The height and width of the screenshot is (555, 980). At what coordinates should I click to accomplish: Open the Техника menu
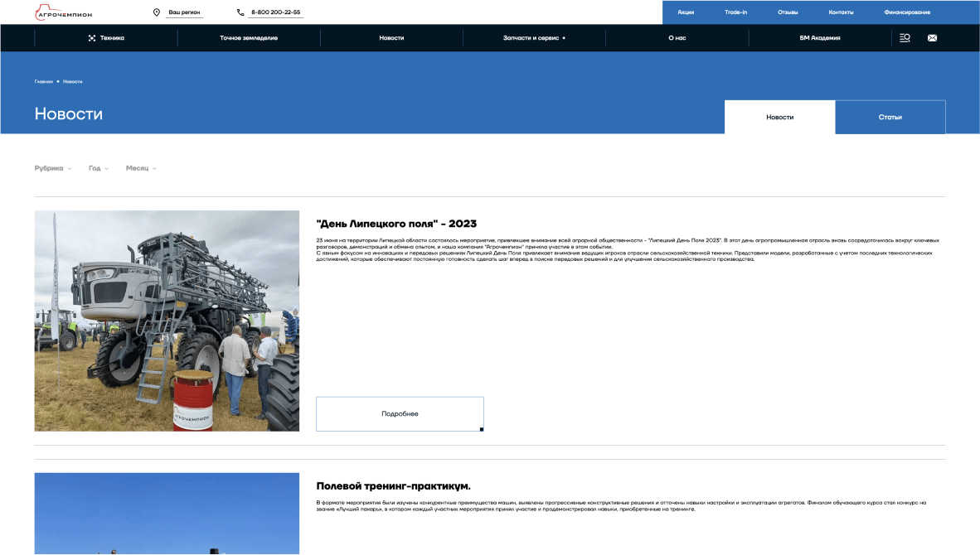106,38
